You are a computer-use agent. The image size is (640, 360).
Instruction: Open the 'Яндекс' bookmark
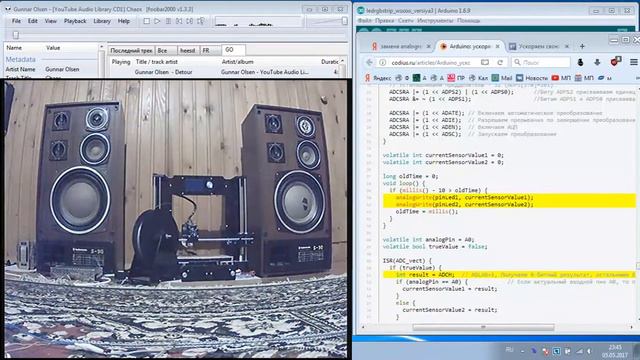click(378, 78)
